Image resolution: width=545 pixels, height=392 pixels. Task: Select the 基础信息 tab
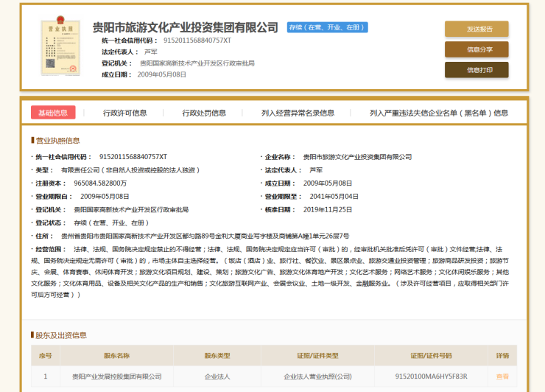(53, 112)
